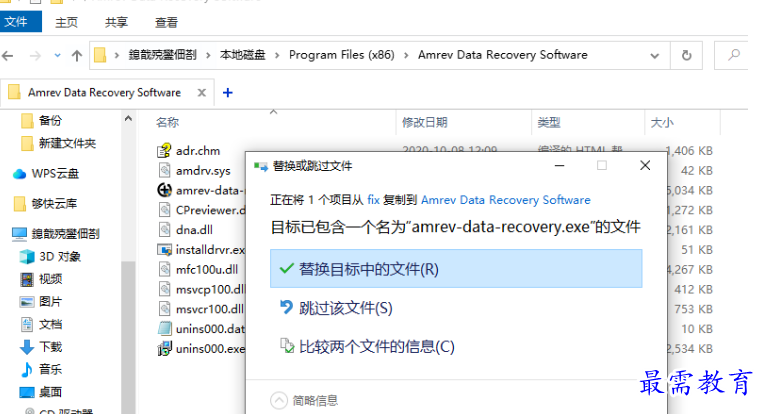
Task: Select the unins000.dat file icon
Action: (x=165, y=329)
